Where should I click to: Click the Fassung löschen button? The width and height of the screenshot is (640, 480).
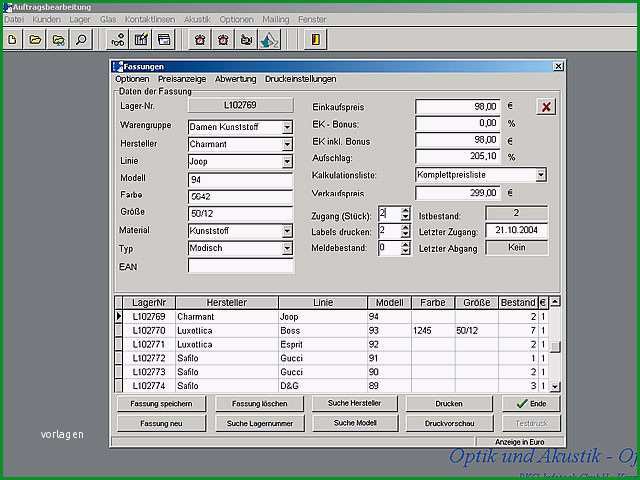[x=260, y=404]
